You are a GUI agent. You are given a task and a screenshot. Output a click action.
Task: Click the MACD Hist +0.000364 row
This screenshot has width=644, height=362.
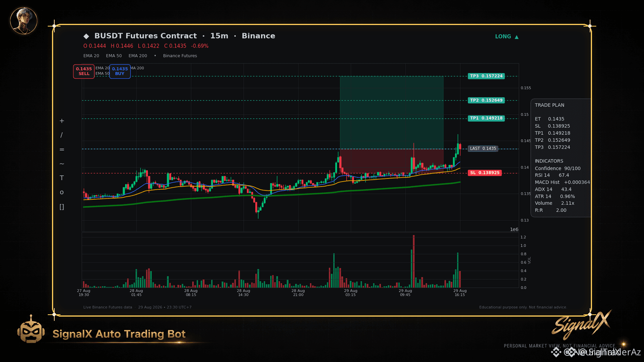(x=562, y=182)
